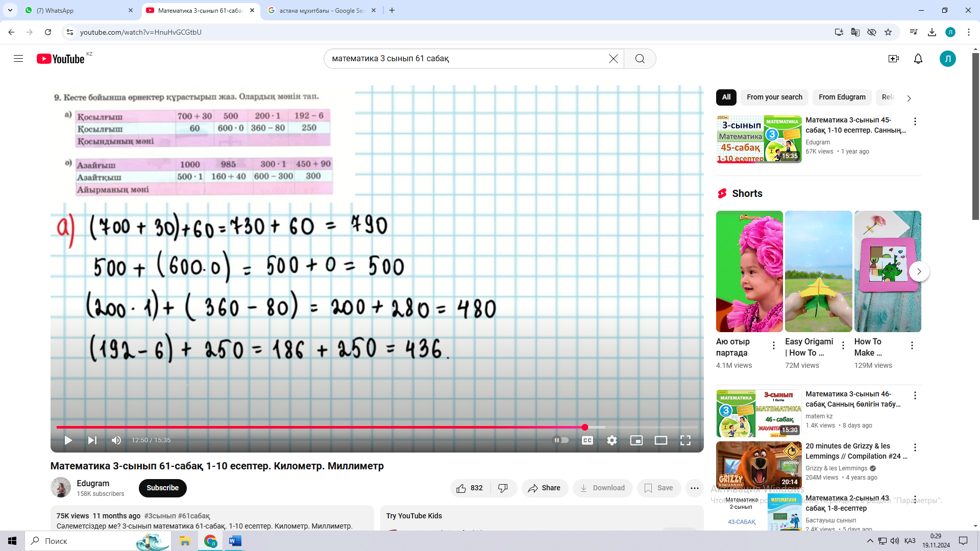This screenshot has width=980, height=551.
Task: Enter fullscreen mode
Action: click(x=685, y=440)
